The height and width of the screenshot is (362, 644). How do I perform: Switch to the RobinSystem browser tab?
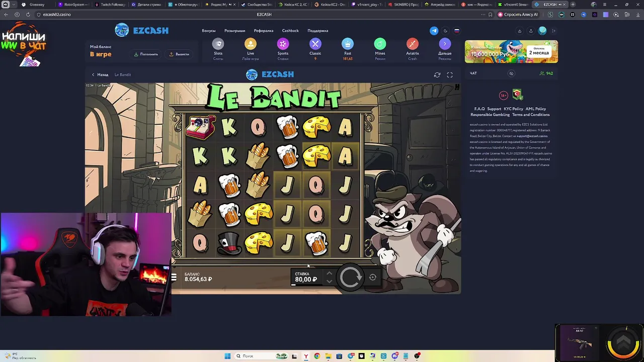click(73, 5)
